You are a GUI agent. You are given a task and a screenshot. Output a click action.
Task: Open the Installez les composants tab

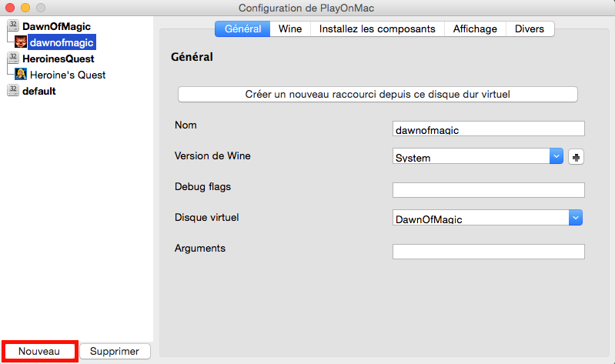point(377,28)
